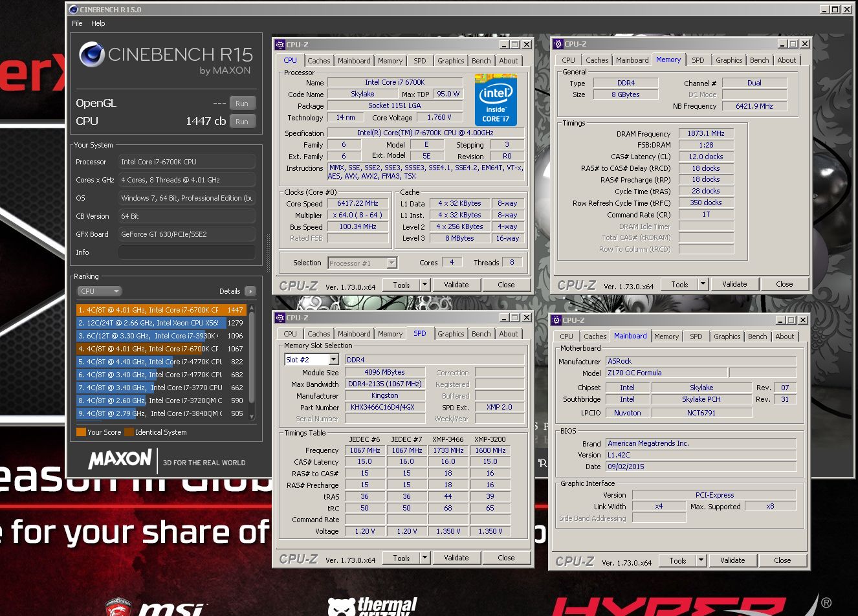Click Tools button in Memory window
858x616 pixels.
click(679, 284)
